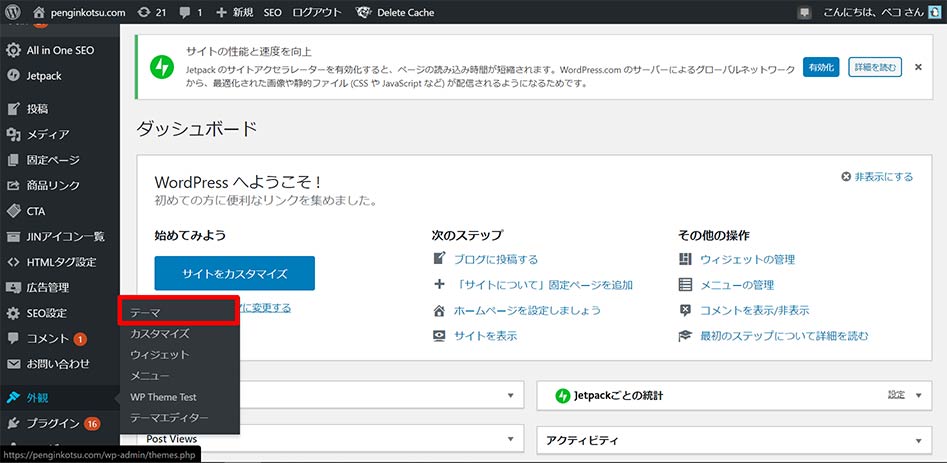This screenshot has height=463, width=947.
Task: Toggle the Jetpackごとの統計 widget arrow
Action: 919,396
